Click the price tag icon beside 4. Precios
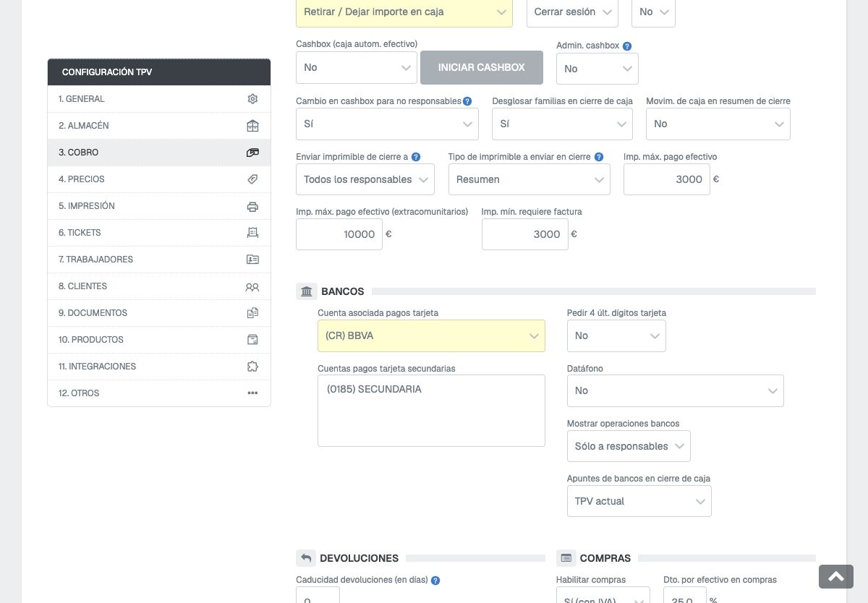Screen dimensions: 868x603 click(252, 179)
